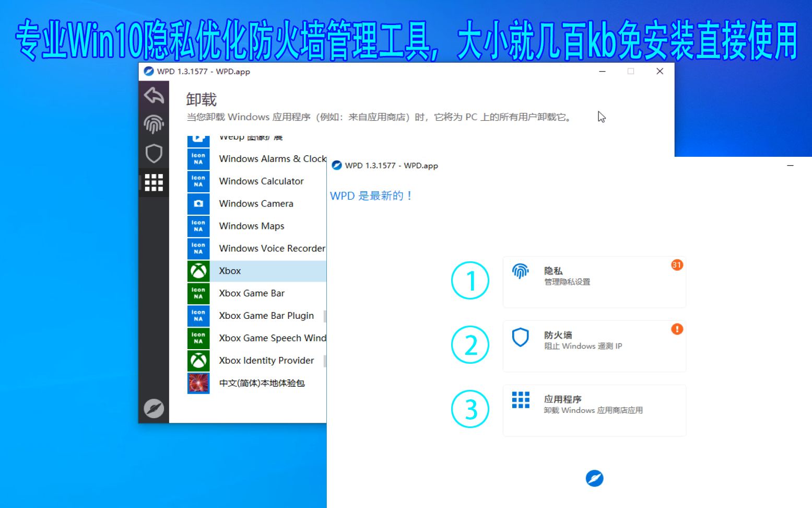Click the green Xbox logo icon

coord(198,271)
